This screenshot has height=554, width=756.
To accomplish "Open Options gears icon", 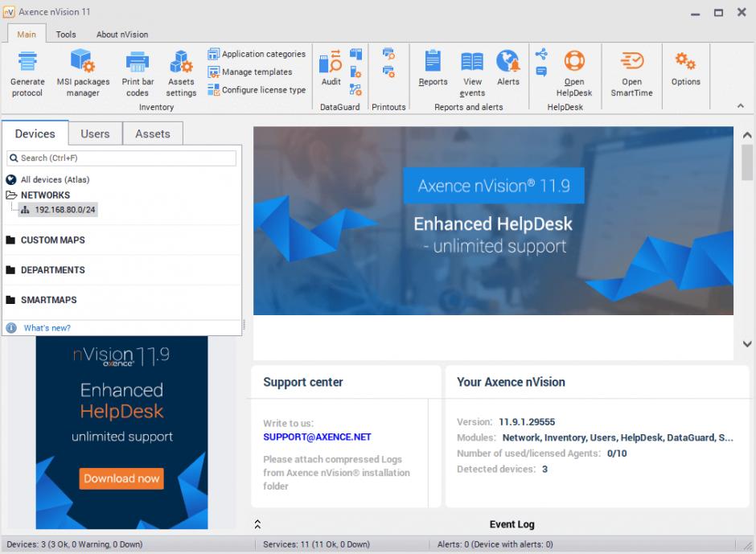I will (x=685, y=68).
